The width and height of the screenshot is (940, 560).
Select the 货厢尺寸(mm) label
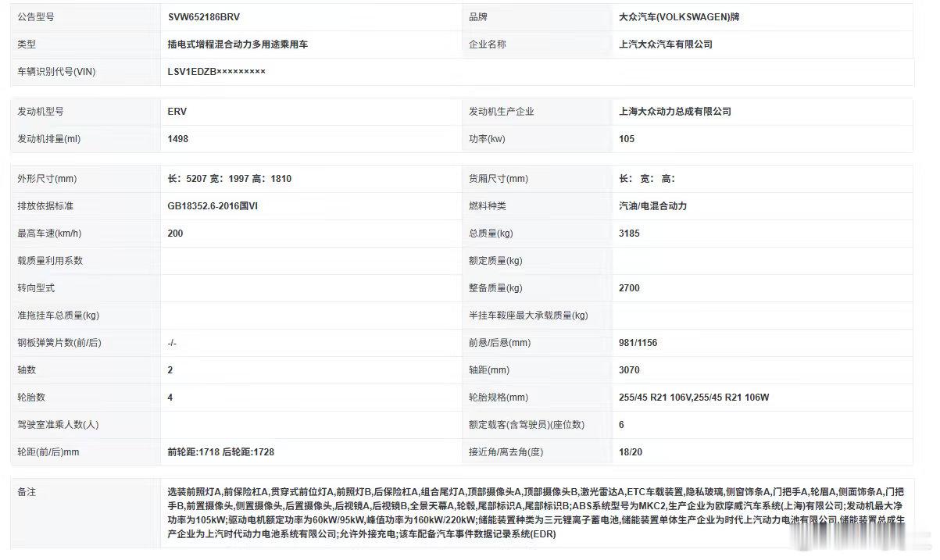(x=498, y=179)
